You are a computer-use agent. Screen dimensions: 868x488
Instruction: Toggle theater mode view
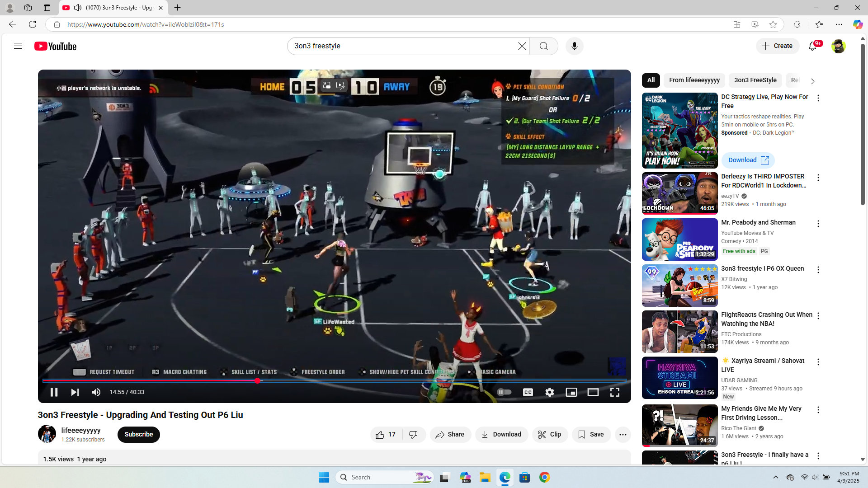pyautogui.click(x=593, y=392)
